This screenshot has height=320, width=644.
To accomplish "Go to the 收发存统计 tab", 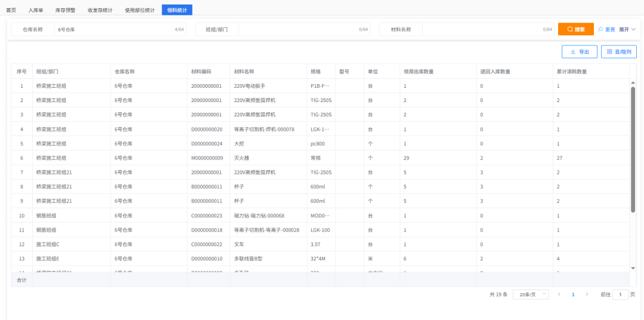I will (100, 10).
